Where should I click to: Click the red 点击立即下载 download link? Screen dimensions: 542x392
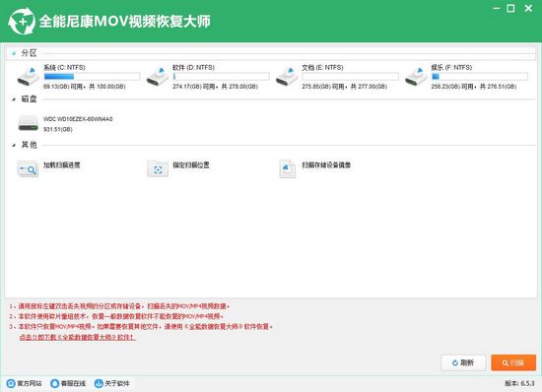[78, 337]
